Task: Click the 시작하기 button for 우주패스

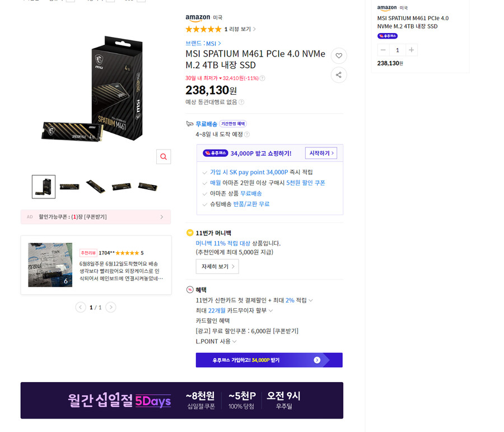Action: coord(320,152)
